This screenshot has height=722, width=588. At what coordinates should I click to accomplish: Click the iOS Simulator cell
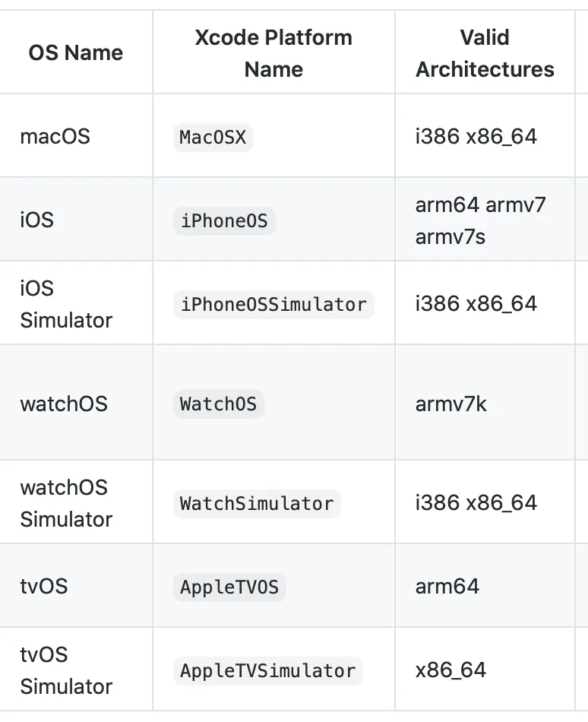coord(65,304)
